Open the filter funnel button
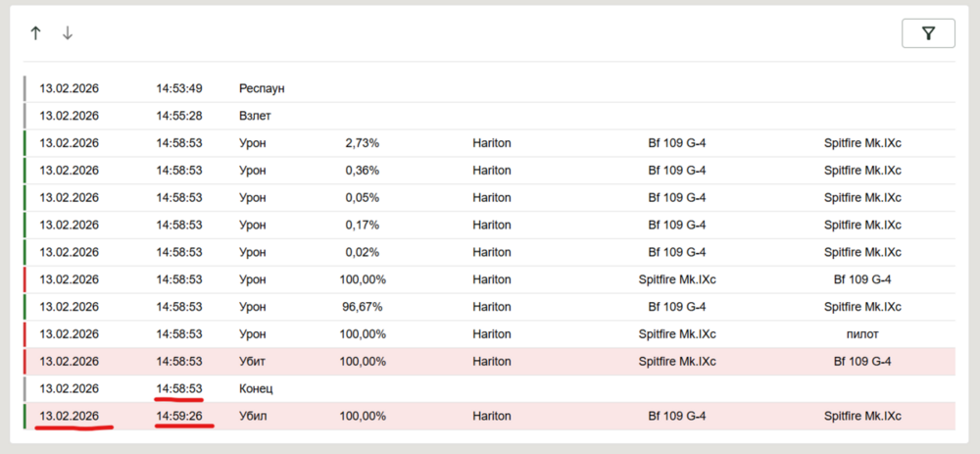Viewport: 980px width, 454px height. [927, 33]
